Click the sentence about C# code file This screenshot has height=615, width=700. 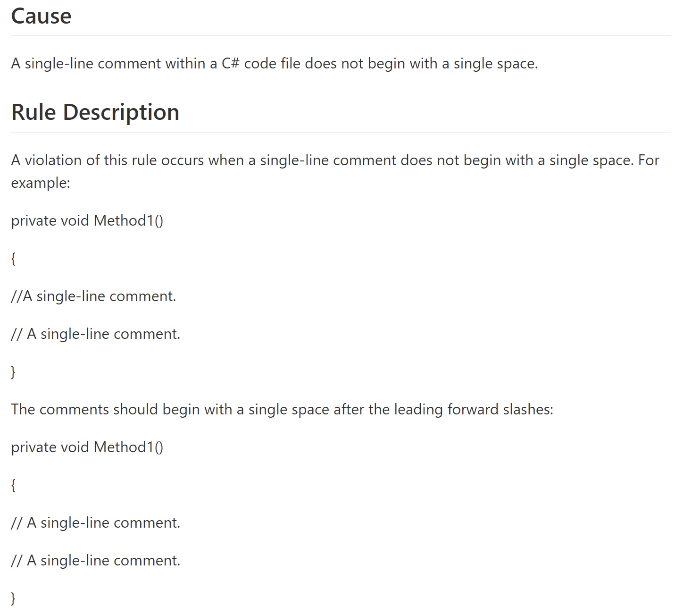click(x=275, y=63)
